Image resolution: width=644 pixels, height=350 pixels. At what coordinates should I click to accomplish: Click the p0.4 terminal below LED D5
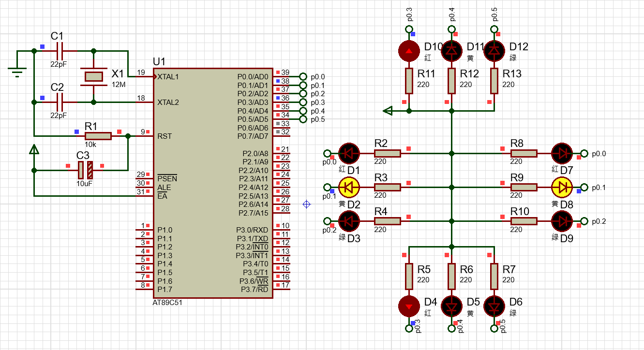(x=452, y=328)
